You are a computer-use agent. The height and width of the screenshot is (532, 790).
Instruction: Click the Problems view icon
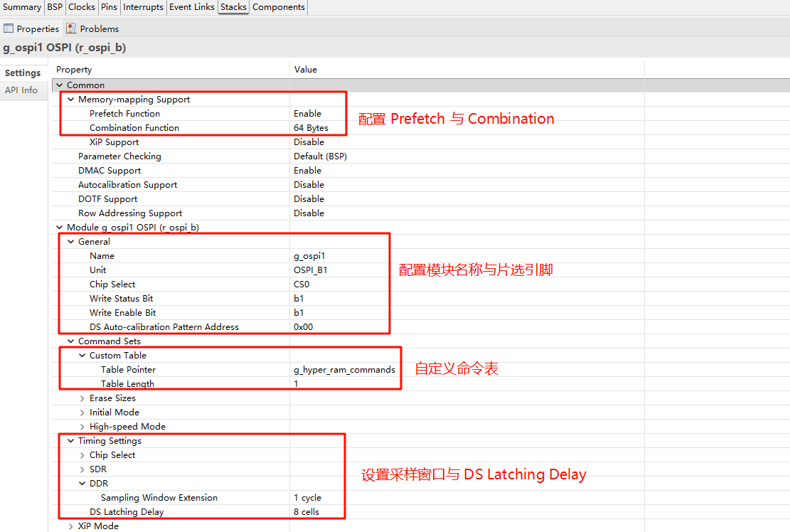point(71,28)
